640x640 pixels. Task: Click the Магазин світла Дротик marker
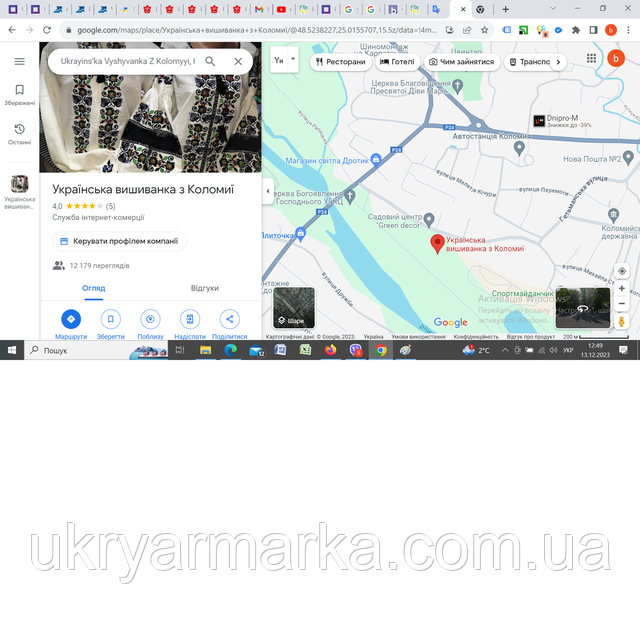376,160
